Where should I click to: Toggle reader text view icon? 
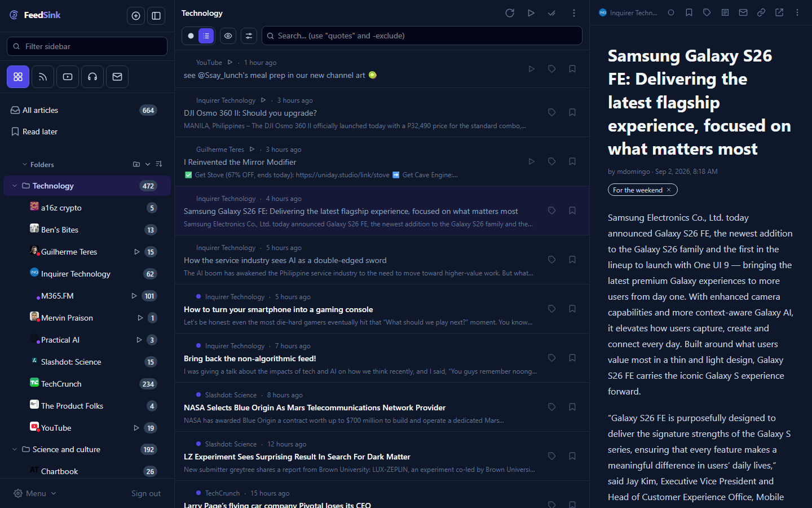725,12
